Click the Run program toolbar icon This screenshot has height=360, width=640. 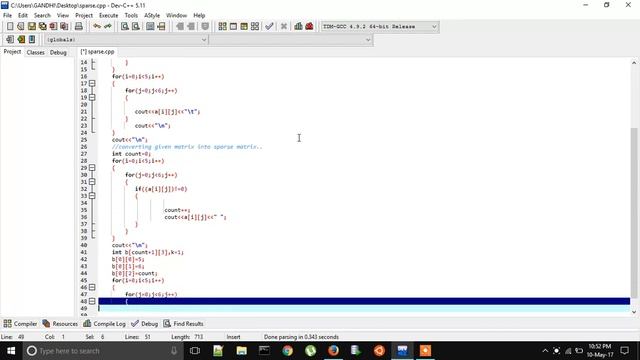[x=233, y=27]
